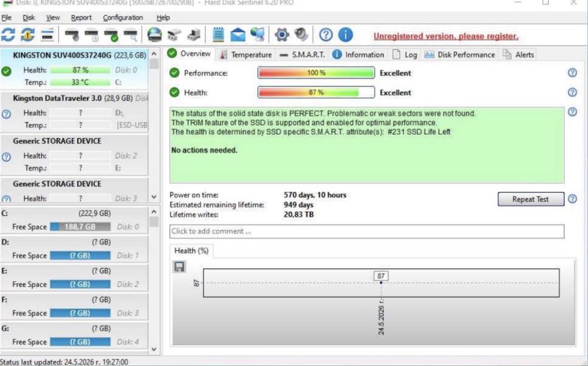Click the disk icon with magnifier

pyautogui.click(x=131, y=35)
